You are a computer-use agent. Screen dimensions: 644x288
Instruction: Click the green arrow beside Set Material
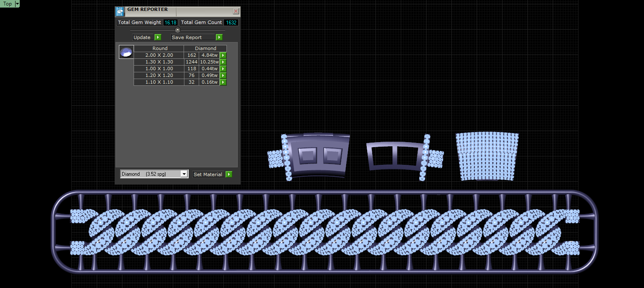(x=229, y=174)
